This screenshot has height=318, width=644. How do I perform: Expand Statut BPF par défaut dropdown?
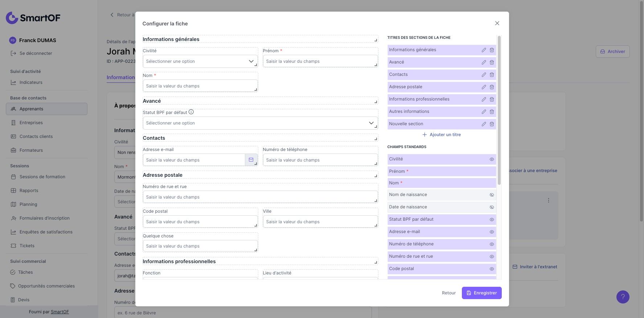[260, 123]
